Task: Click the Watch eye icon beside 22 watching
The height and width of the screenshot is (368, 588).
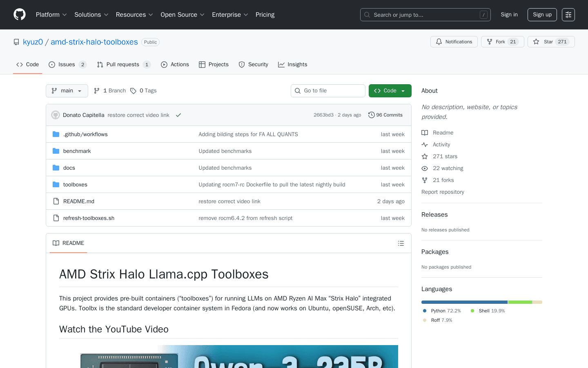Action: click(x=425, y=168)
